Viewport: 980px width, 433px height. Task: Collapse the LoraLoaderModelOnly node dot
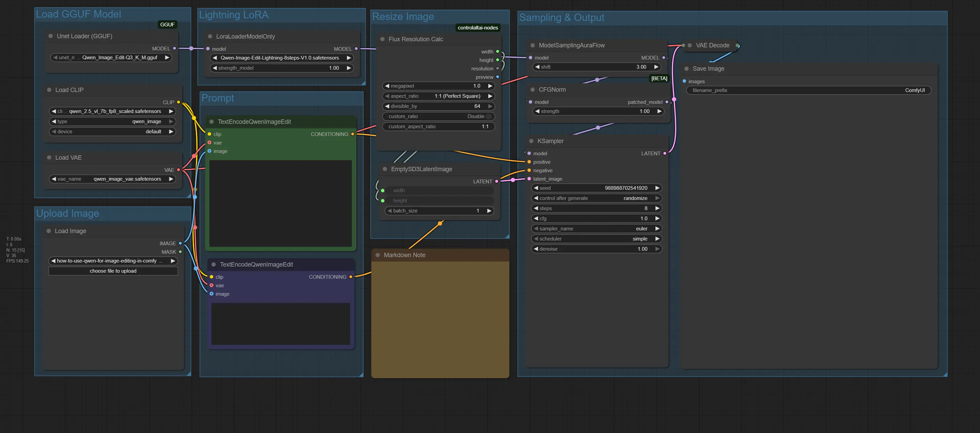pyautogui.click(x=210, y=37)
